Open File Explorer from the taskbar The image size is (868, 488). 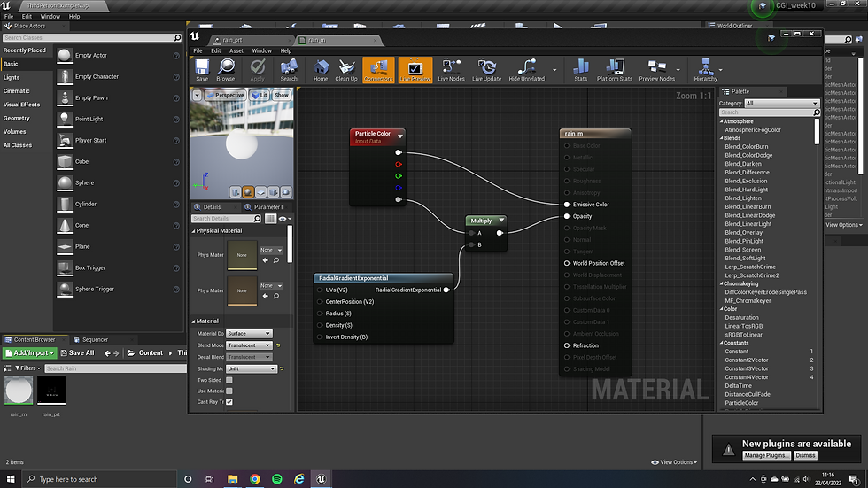[232, 479]
